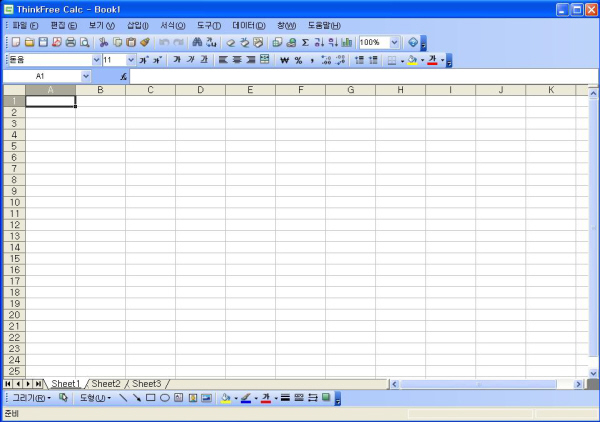Insert a text box from drawing toolbar
Image resolution: width=600 pixels, height=422 pixels.
[179, 398]
